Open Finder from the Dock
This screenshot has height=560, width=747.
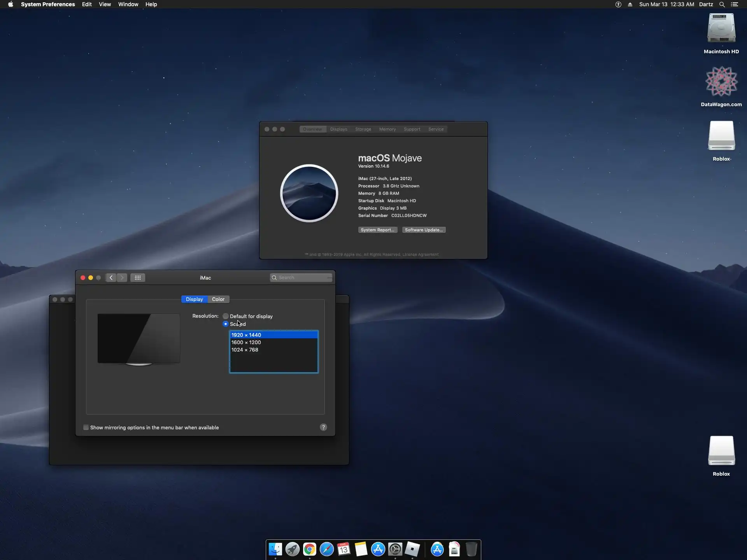(x=275, y=549)
